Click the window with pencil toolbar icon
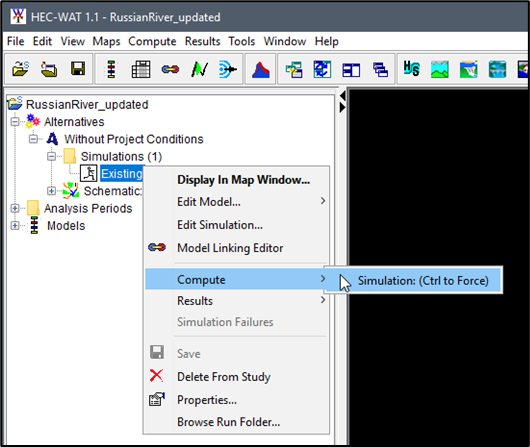 pos(293,69)
